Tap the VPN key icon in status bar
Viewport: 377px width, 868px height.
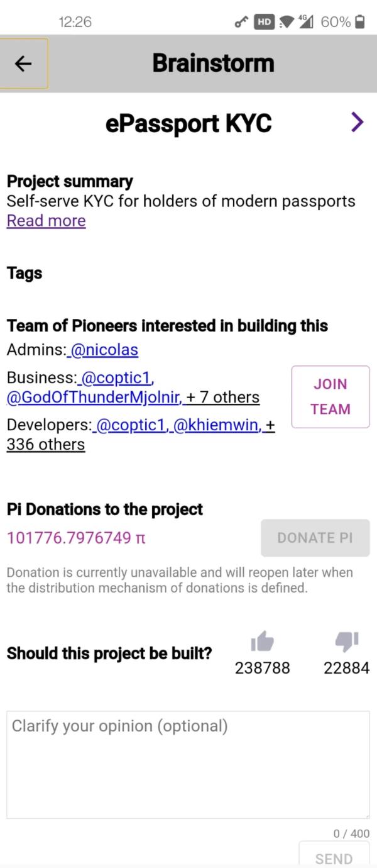(241, 22)
